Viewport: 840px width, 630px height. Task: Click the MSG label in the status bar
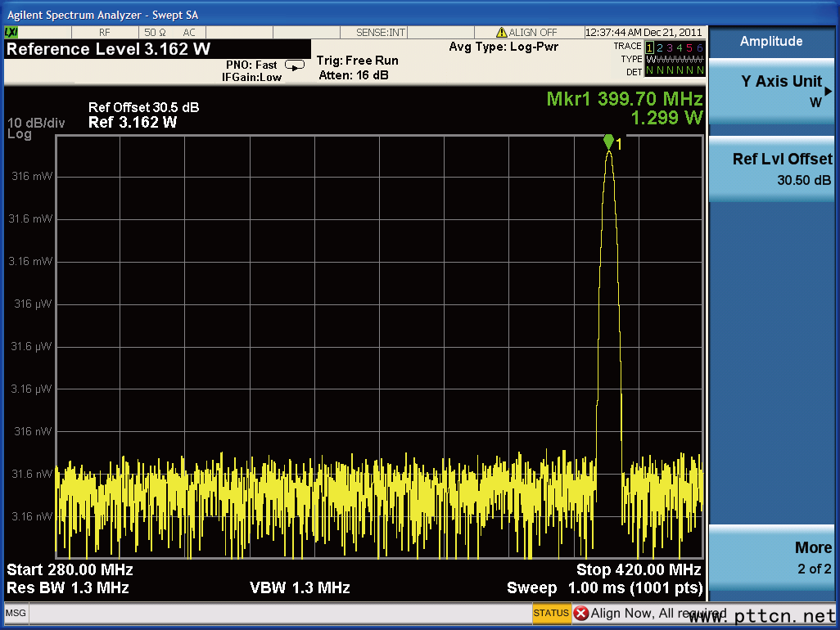pyautogui.click(x=16, y=613)
